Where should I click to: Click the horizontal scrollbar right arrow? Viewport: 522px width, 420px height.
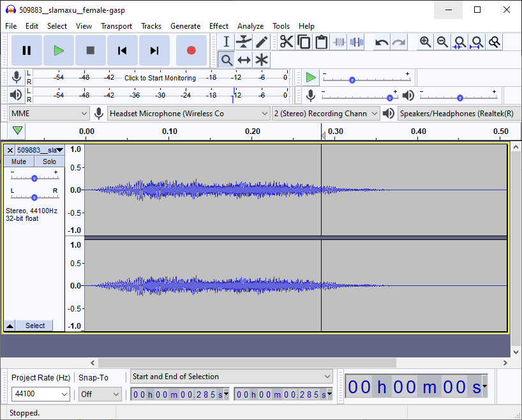pos(505,363)
